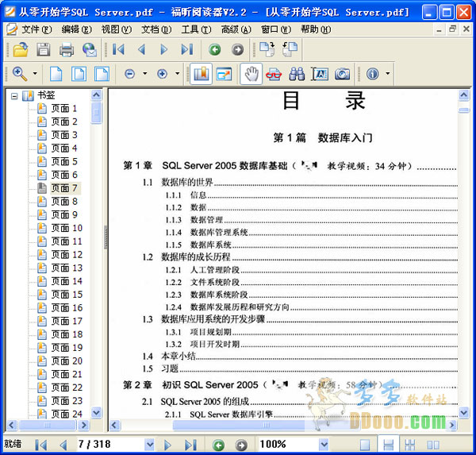This screenshot has height=455, width=476.
Task: Toggle the bookmarks navigation panel icon
Action: point(201,74)
